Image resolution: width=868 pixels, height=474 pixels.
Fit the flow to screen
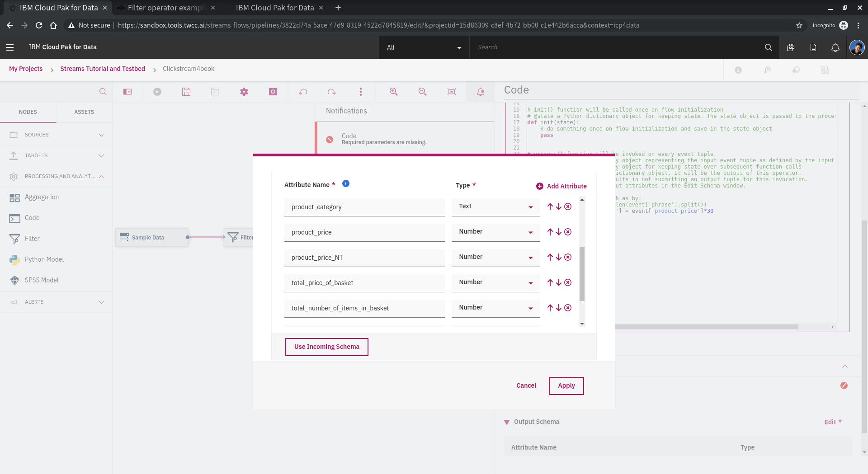click(451, 92)
